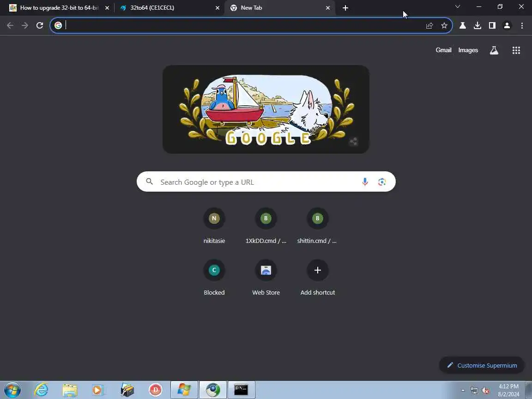The width and height of the screenshot is (532, 399).
Task: Open the Google doodle image
Action: pos(266,109)
